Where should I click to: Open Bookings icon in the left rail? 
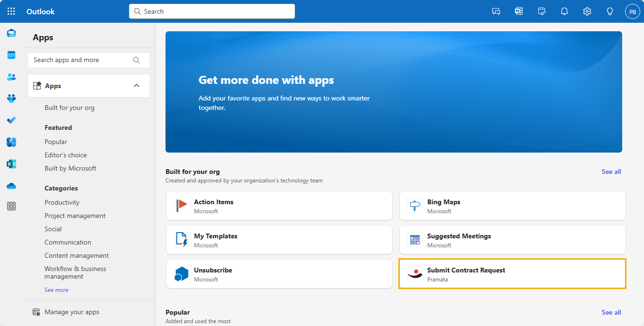(x=11, y=164)
